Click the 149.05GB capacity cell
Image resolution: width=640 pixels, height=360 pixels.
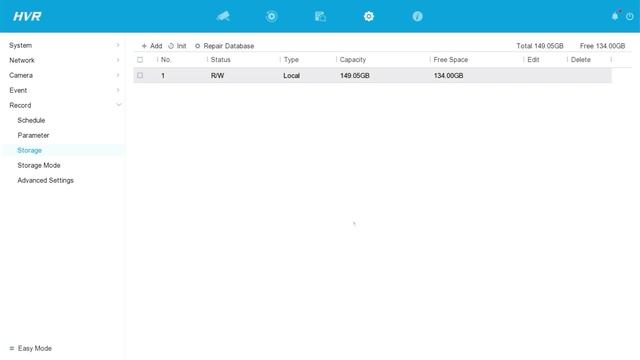(355, 76)
